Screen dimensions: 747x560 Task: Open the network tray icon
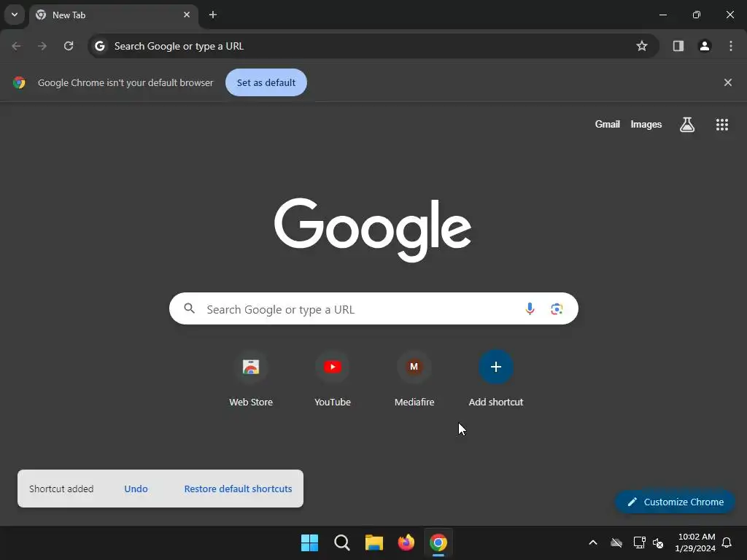(639, 542)
